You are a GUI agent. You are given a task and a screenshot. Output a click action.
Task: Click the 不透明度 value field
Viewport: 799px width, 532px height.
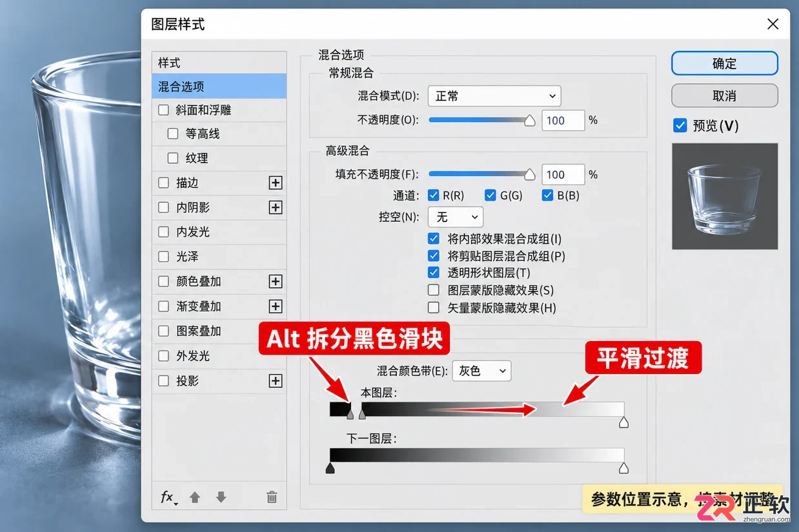click(563, 120)
